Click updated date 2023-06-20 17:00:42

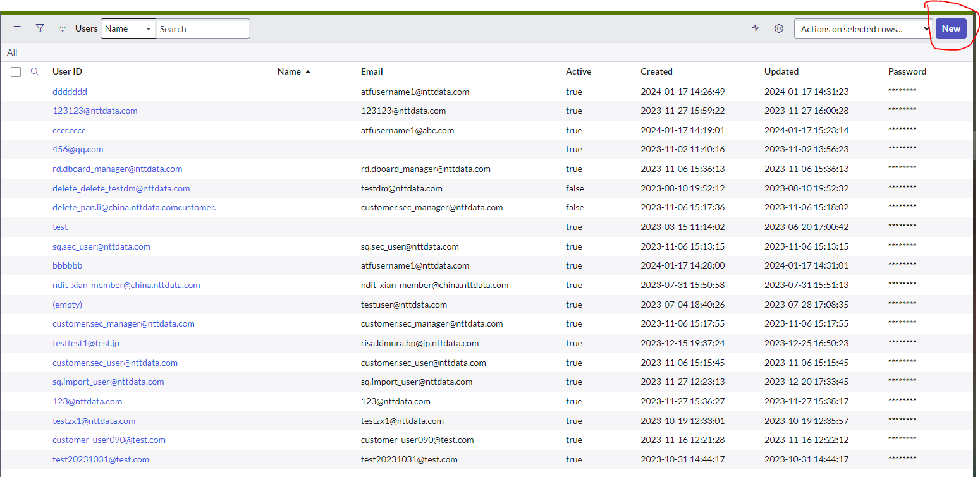point(807,227)
